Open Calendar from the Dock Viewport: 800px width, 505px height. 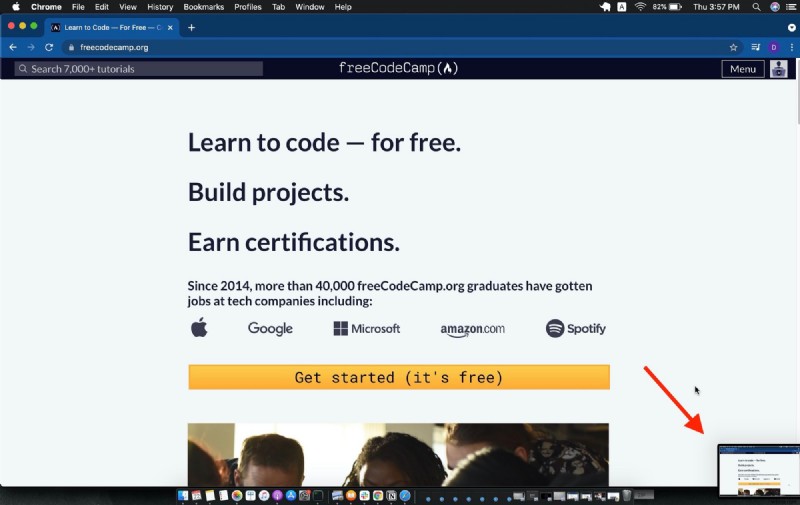click(196, 495)
